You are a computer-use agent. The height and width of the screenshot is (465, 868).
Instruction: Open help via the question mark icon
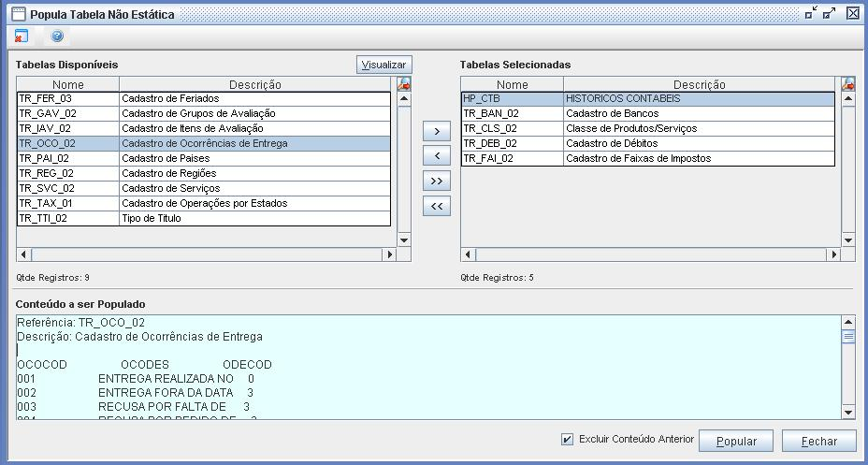[57, 36]
